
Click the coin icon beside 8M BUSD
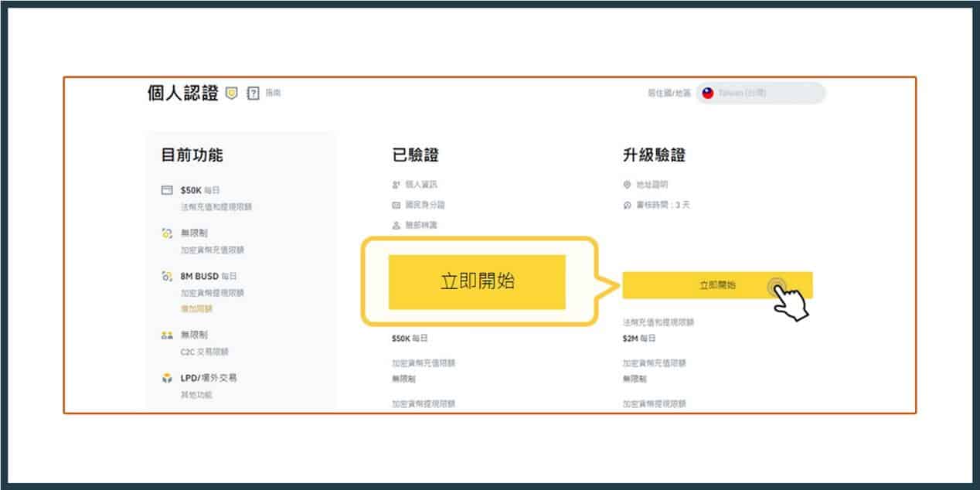click(167, 277)
